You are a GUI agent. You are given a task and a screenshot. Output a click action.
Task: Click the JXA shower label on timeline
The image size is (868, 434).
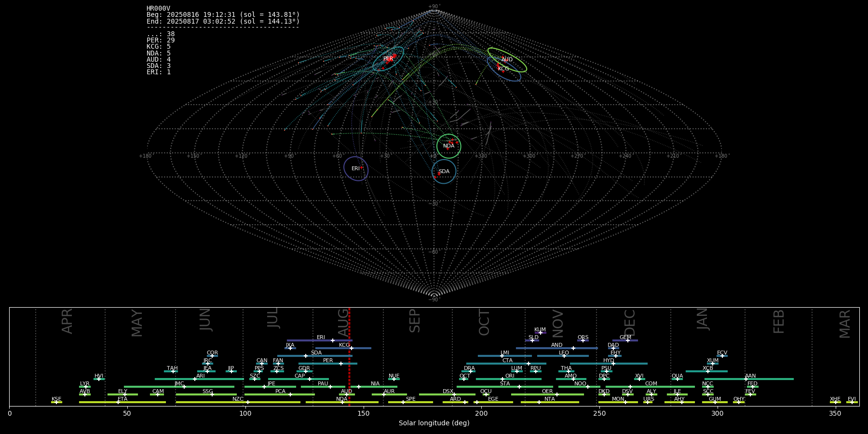click(290, 345)
